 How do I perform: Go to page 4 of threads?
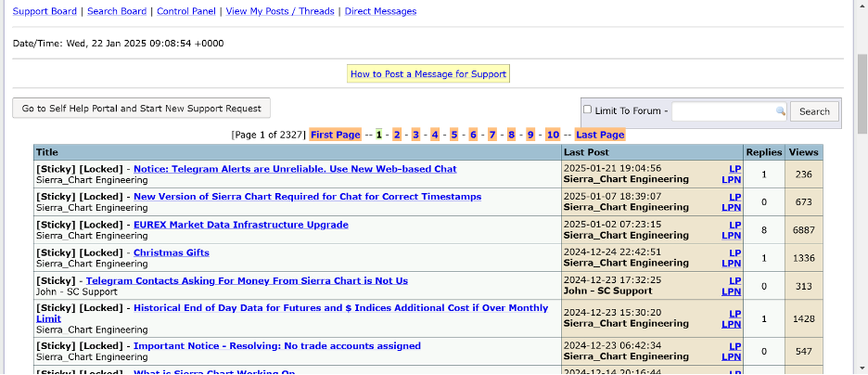(x=435, y=135)
